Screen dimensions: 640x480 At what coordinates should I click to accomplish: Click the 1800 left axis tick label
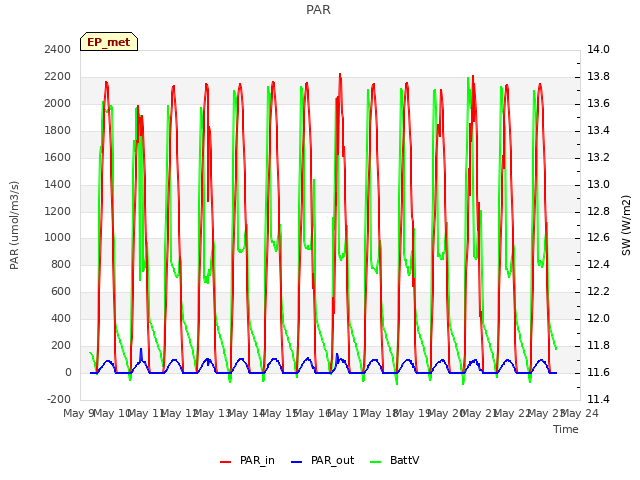pos(58,131)
